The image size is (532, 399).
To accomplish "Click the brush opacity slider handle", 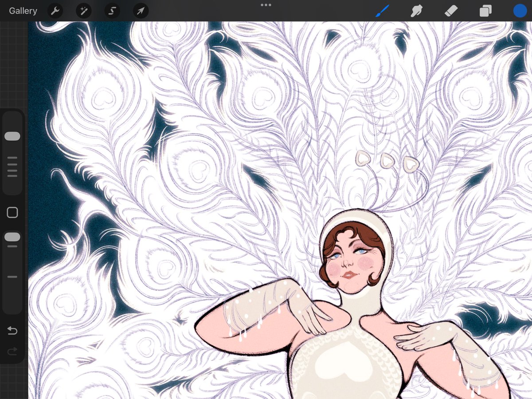I will pyautogui.click(x=12, y=237).
